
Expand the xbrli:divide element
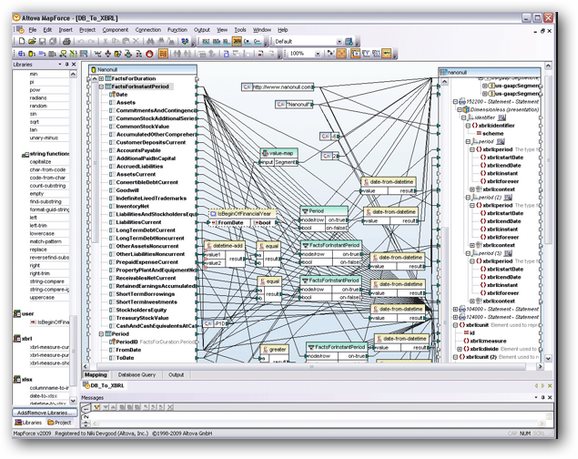pos(460,349)
